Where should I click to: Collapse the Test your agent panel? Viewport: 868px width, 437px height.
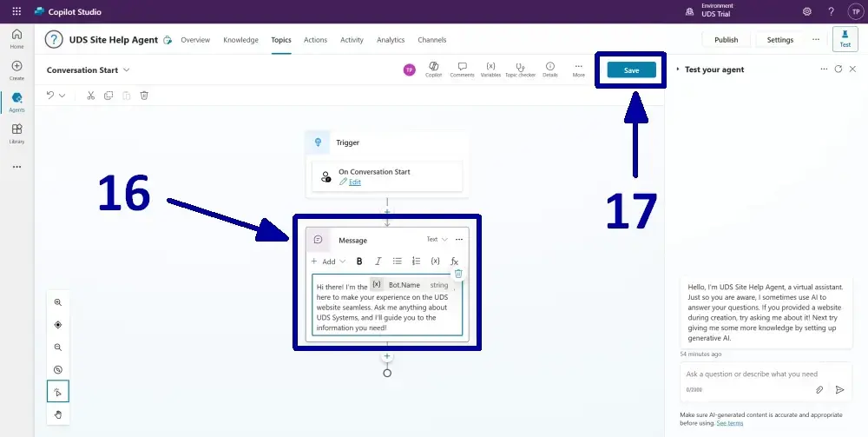[x=678, y=70]
